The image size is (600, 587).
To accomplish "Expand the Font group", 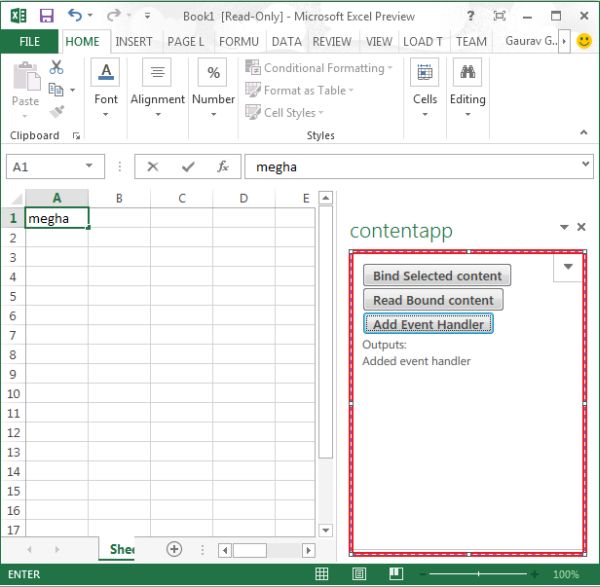I will tap(105, 88).
